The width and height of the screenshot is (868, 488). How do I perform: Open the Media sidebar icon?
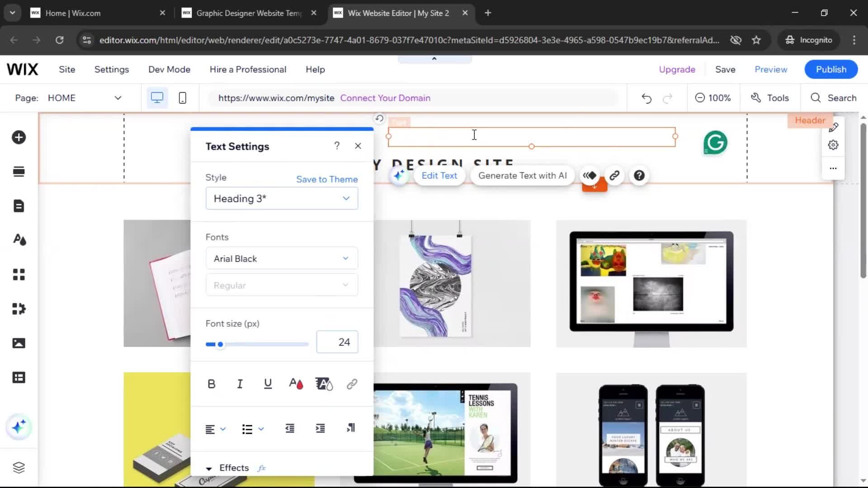(x=19, y=343)
